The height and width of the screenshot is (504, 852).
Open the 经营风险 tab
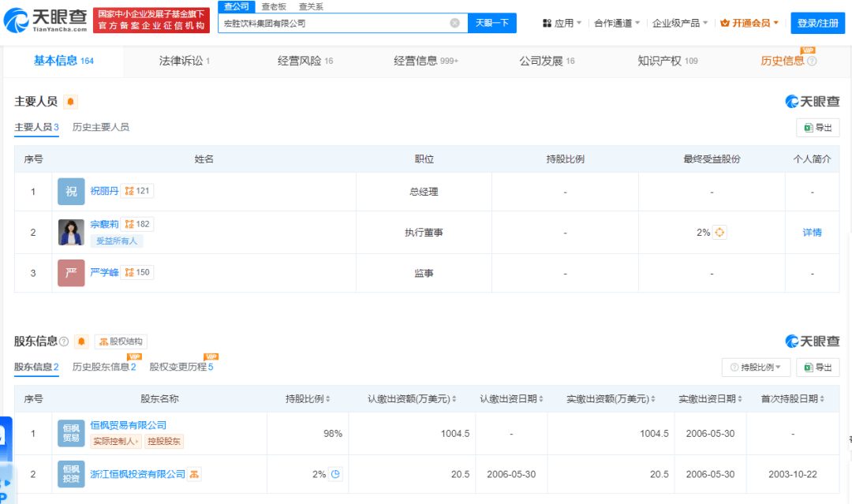(x=305, y=61)
